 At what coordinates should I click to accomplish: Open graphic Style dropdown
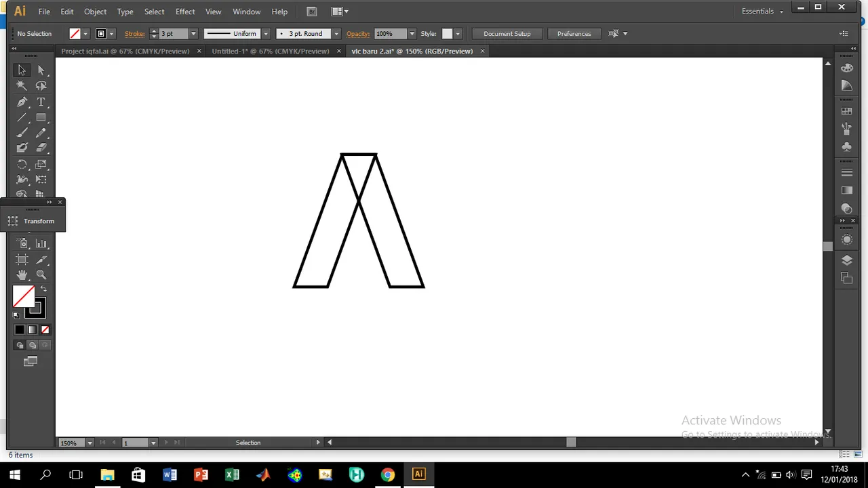coord(458,34)
